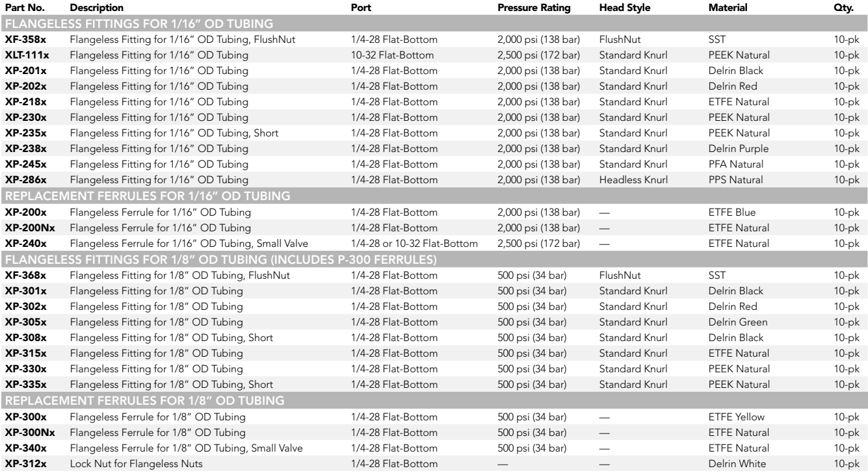Screen dimensions: 868x473
Task: Open the XF-368x part link
Action: [x=21, y=276]
